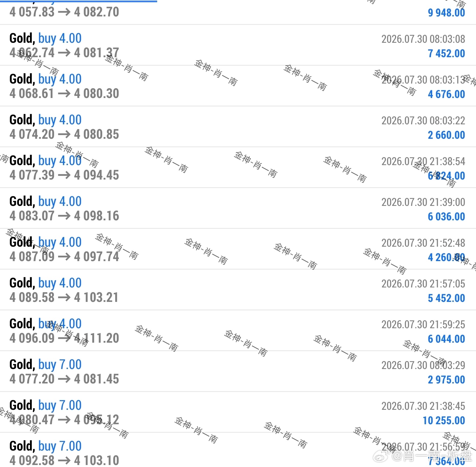Tap the profit value 10 255.00

tap(444, 421)
